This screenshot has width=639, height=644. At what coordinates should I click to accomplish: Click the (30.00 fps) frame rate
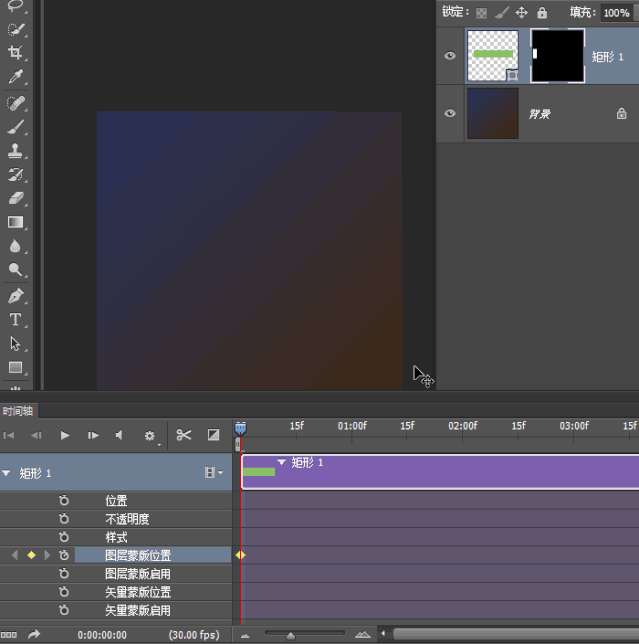194,635
